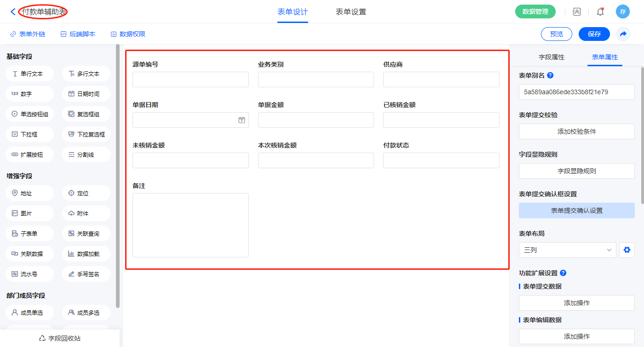The image size is (644, 347).
Task: Open the notification bell
Action: (600, 12)
